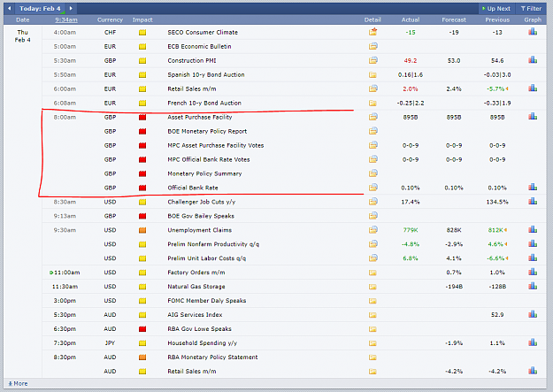Open detail folder for MPC Official Bank Rate Votes

pos(373,159)
